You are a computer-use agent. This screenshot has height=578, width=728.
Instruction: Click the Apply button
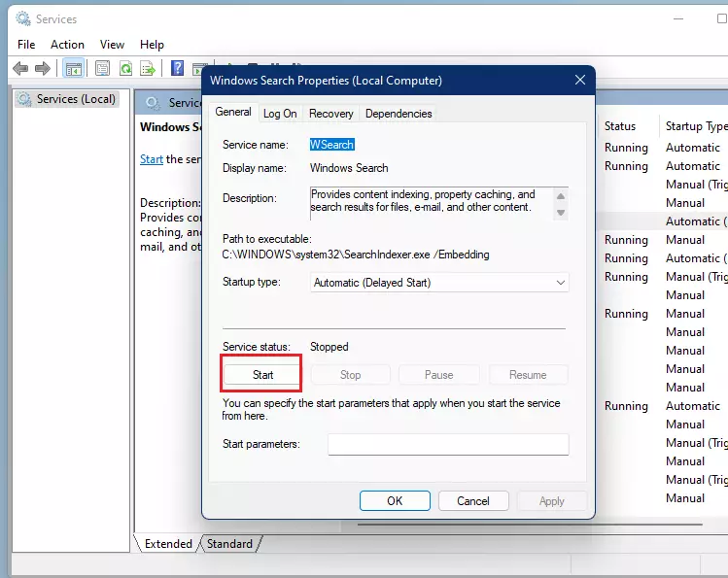point(551,501)
